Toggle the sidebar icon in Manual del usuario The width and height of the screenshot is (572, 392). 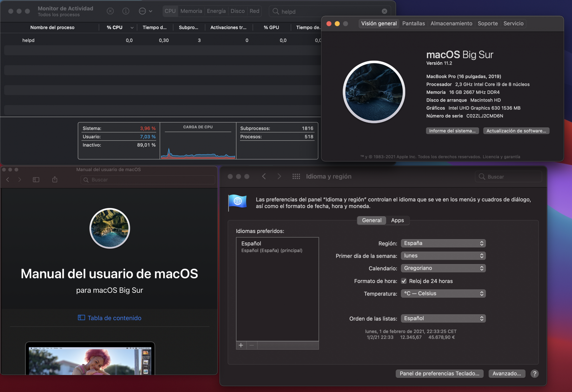pyautogui.click(x=36, y=180)
